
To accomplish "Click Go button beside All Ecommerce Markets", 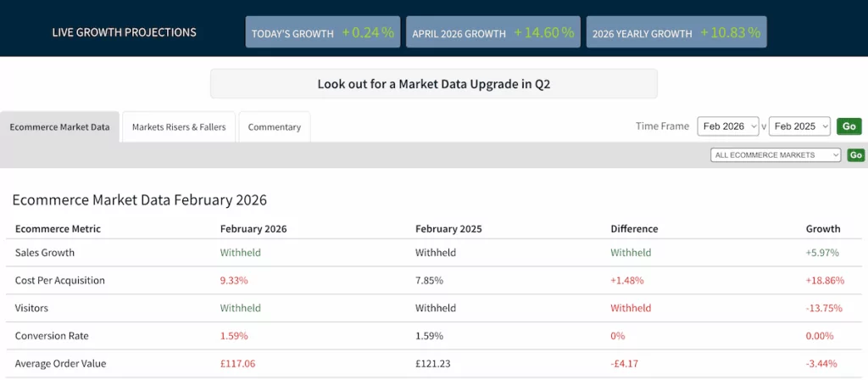I will 856,155.
